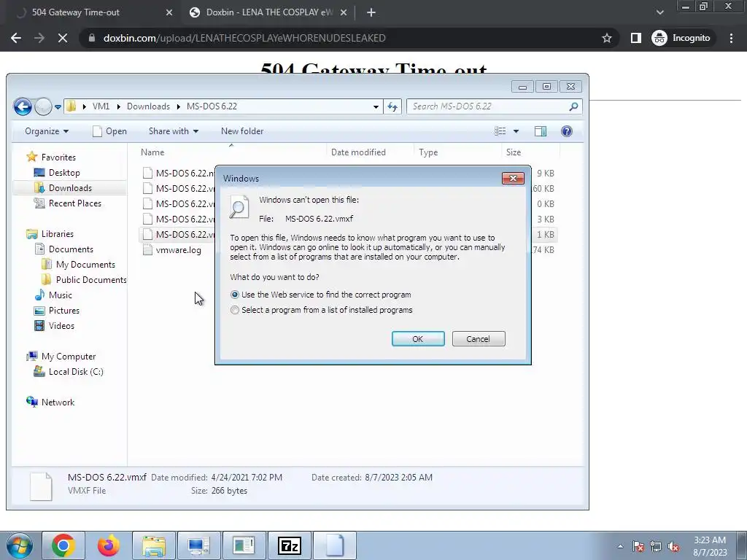Viewport: 747px width, 560px height.
Task: Close the 504 Gateway Time-out tab
Action: pyautogui.click(x=169, y=12)
